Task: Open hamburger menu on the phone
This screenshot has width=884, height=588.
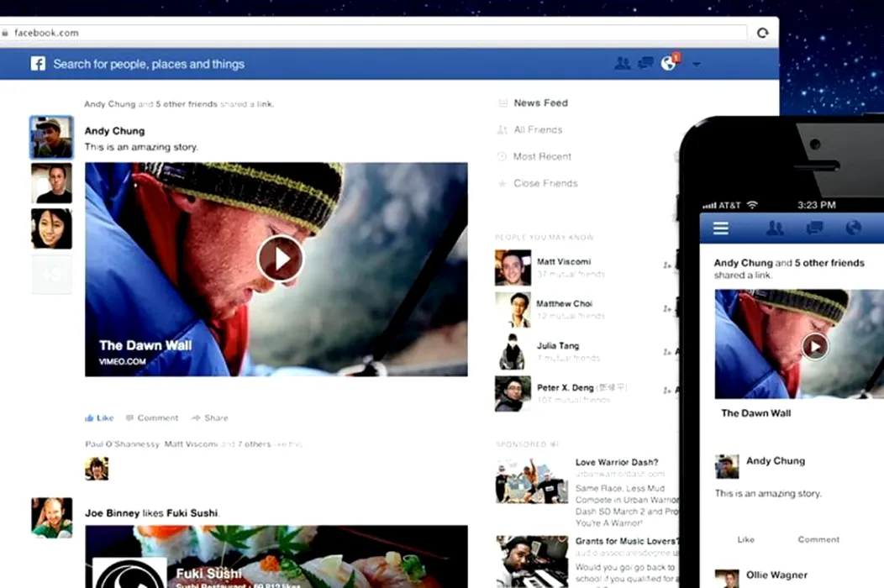Action: click(x=720, y=228)
